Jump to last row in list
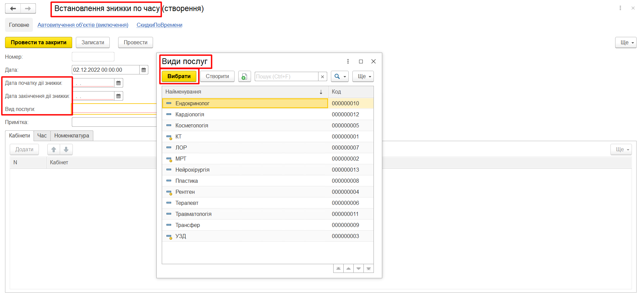The width and height of the screenshot is (644, 294). point(368,269)
